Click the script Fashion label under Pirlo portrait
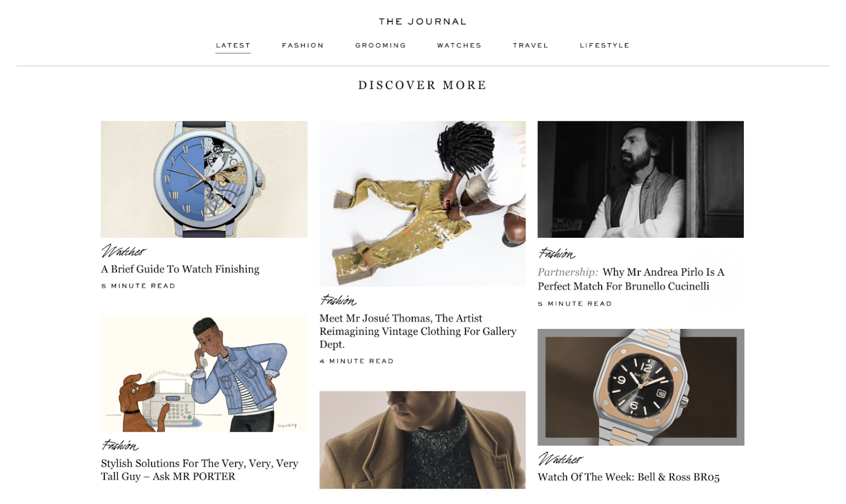The image size is (846, 504). tap(557, 253)
